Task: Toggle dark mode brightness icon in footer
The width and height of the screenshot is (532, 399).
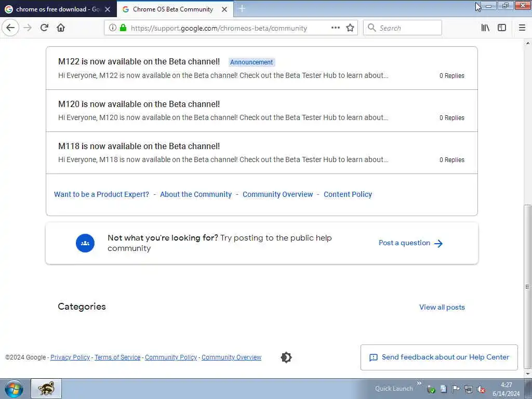Action: coord(286,357)
